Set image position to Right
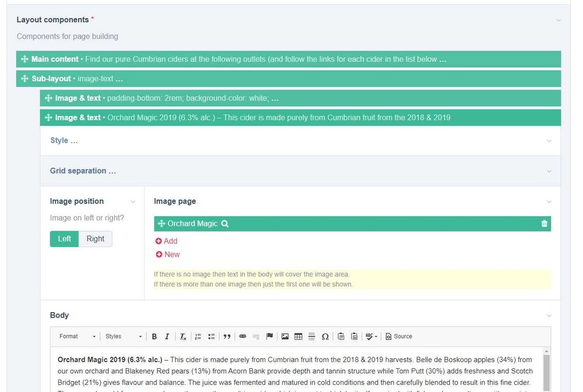Screen dimensions: 583x392 [x=95, y=239]
